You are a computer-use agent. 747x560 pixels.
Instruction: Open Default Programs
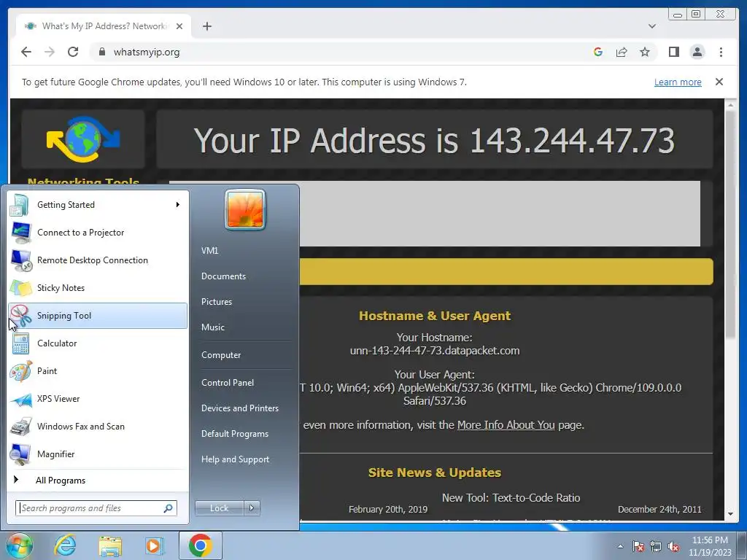(234, 434)
